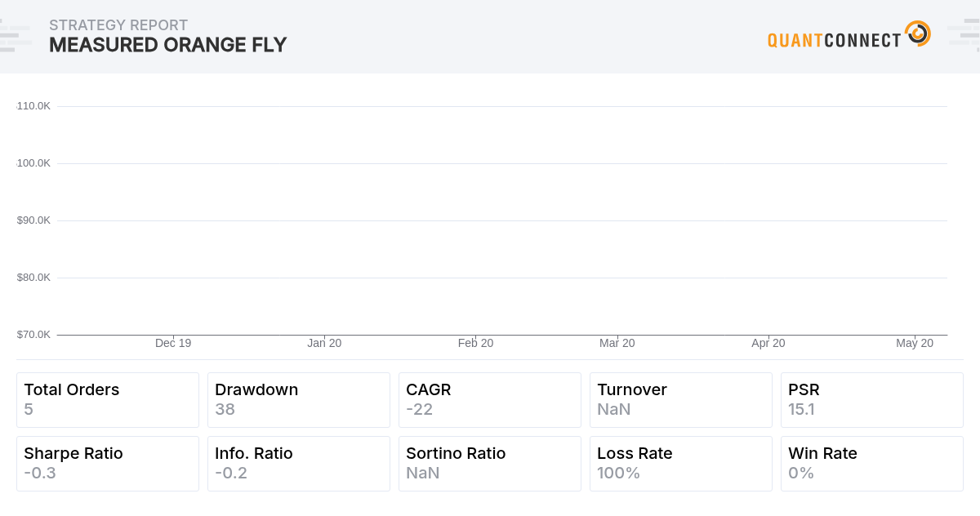Click the CAGR statistic card
The image size is (980, 516).
point(490,400)
